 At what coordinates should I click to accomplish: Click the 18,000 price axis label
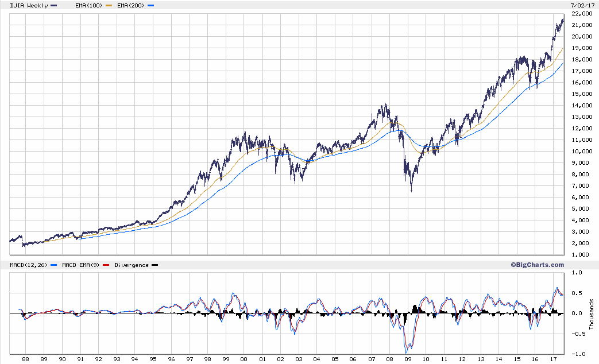(x=582, y=60)
